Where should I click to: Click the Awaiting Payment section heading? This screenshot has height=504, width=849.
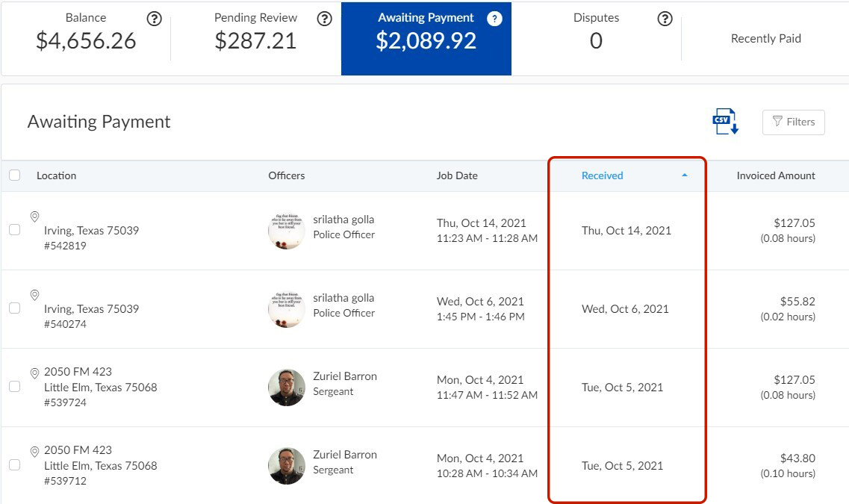(x=99, y=122)
